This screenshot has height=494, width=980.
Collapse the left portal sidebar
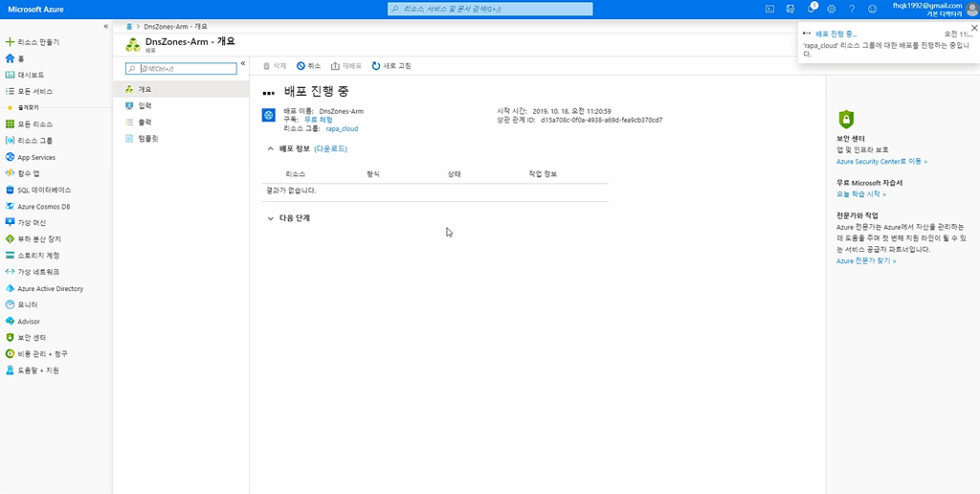[x=105, y=26]
